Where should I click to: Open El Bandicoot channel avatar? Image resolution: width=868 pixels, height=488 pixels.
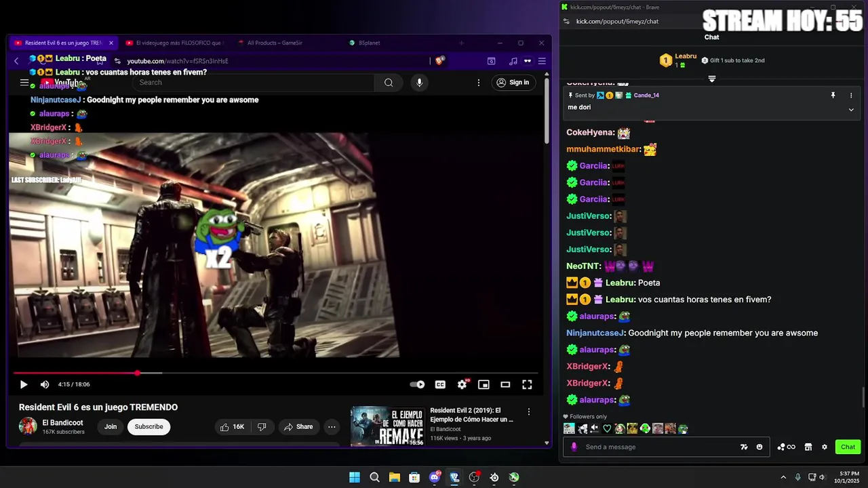(x=28, y=426)
